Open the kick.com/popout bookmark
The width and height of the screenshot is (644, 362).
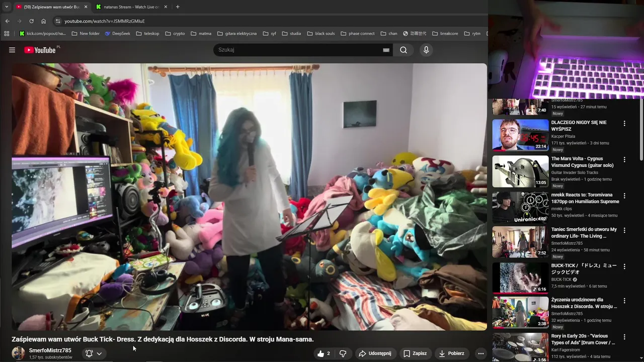tap(43, 34)
